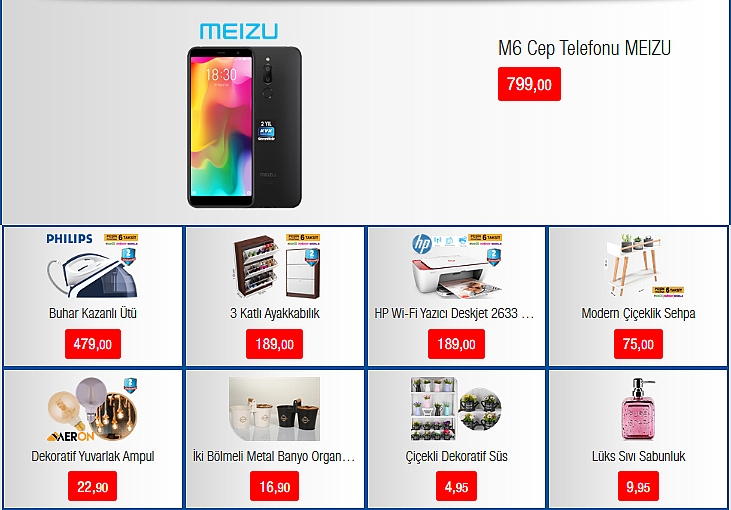Click the 75,00 price button

[x=638, y=344]
